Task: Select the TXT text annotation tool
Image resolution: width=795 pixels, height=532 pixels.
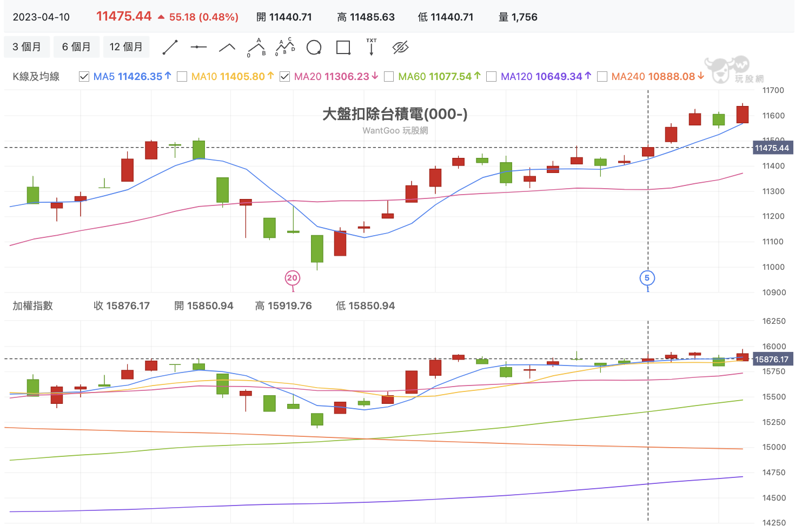Action: coord(372,48)
